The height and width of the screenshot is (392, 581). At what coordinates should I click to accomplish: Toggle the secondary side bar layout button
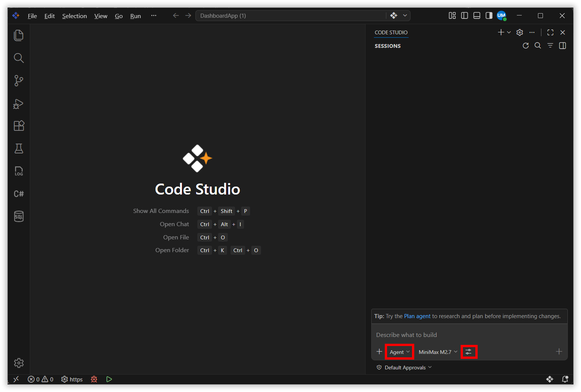[x=489, y=15]
